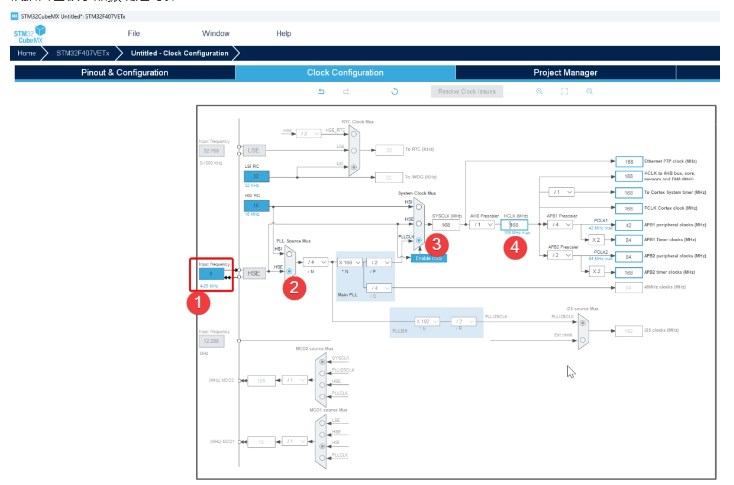Open the MCO2 /1 prescaler dropdown
The width and height of the screenshot is (734, 485).
[294, 380]
